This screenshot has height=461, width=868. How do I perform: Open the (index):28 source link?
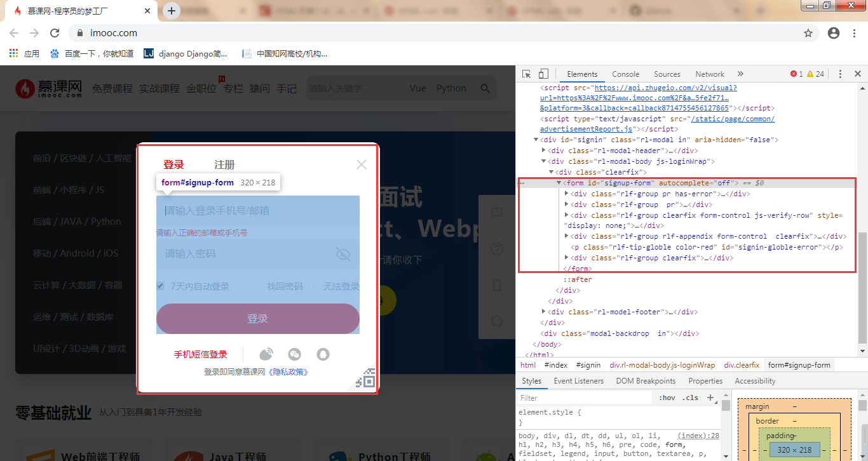698,436
